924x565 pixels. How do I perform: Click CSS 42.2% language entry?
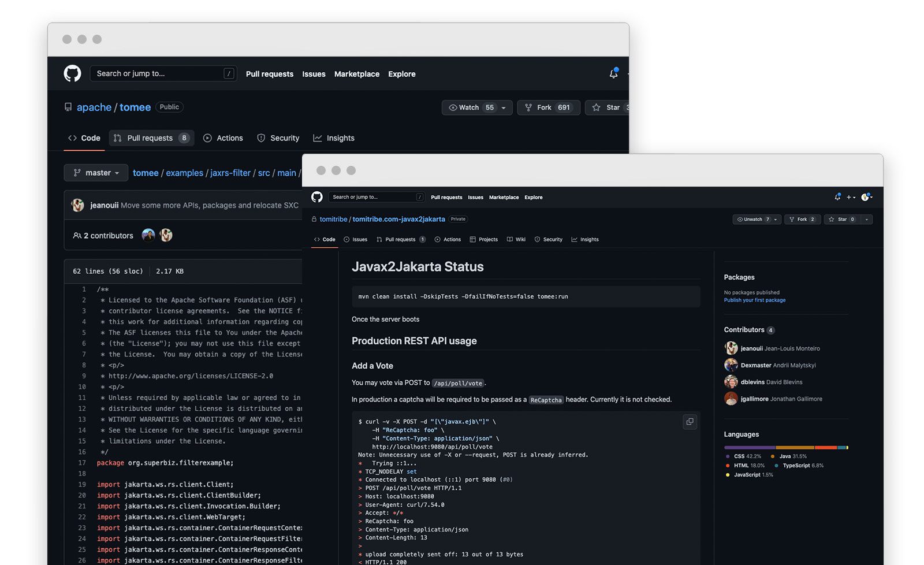(744, 456)
